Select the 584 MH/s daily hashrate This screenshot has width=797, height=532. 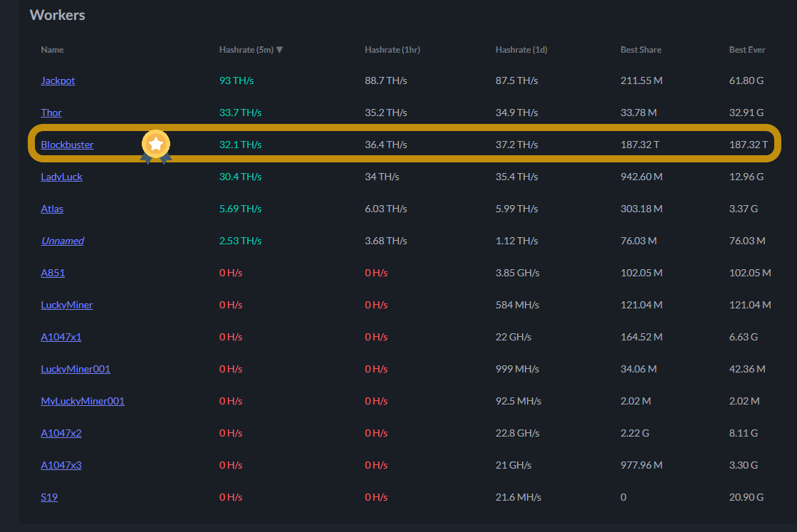(x=517, y=304)
